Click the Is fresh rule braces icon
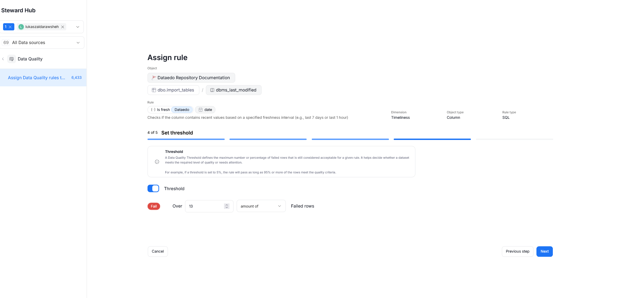Viewport: 644px width, 298px height. tap(153, 110)
